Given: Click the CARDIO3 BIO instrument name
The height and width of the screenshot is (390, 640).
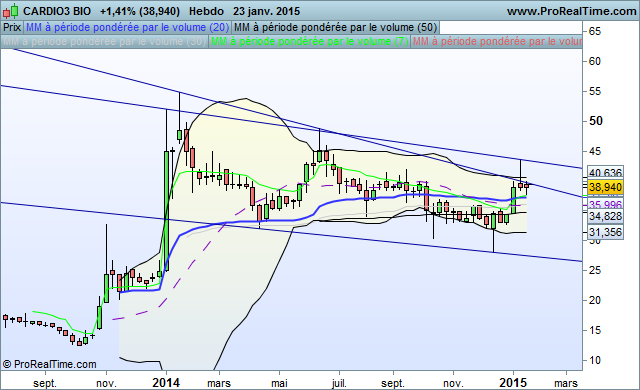Looking at the screenshot, I should [x=57, y=11].
